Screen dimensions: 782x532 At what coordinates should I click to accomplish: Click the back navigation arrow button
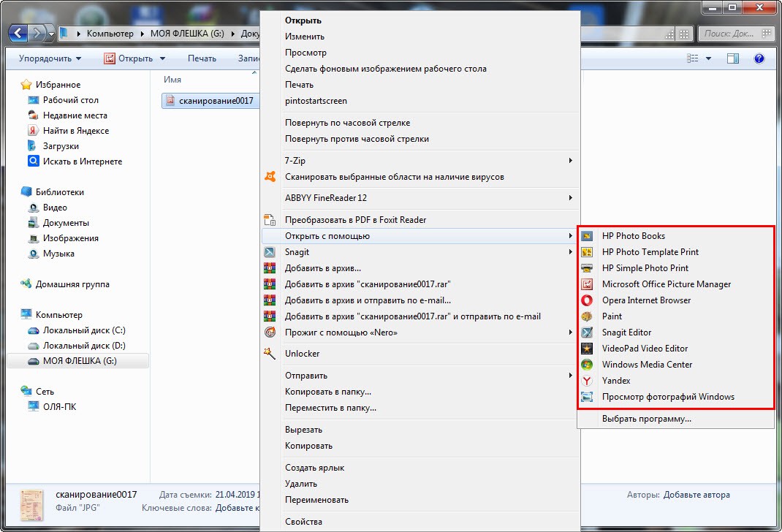coord(18,34)
